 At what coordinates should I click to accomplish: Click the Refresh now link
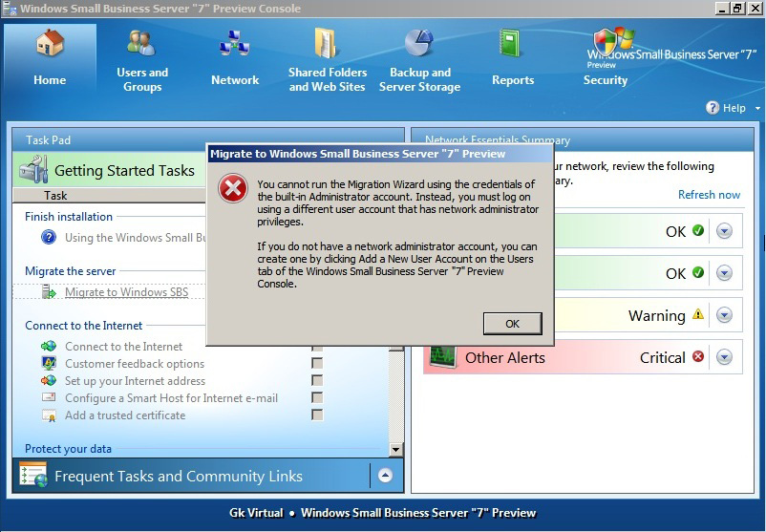709,195
